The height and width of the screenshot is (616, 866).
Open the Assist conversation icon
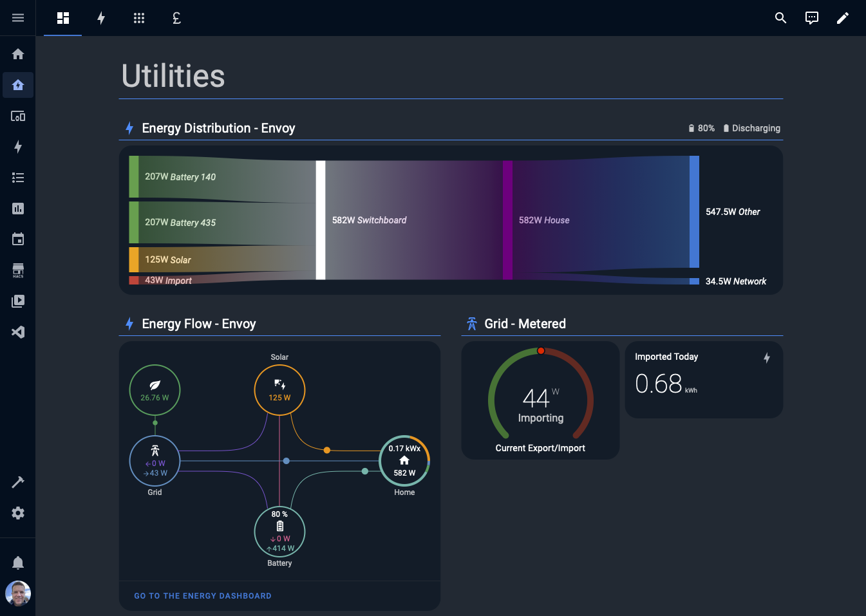pos(811,18)
